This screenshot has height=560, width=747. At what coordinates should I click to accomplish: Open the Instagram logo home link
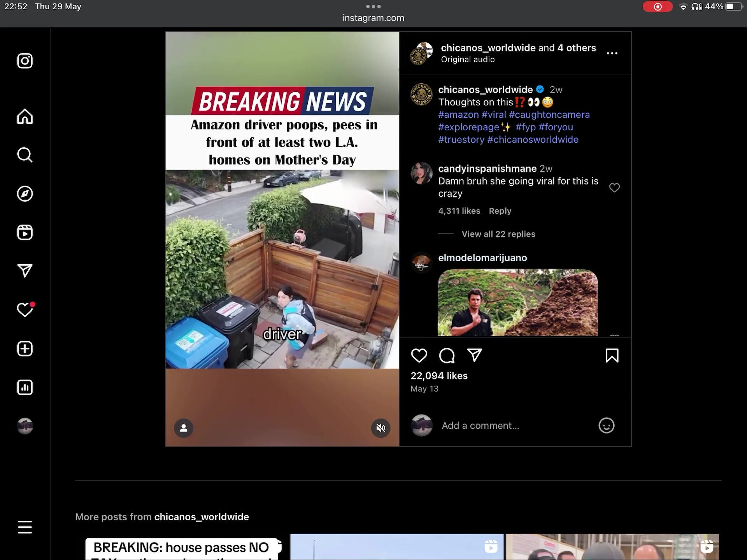point(25,61)
